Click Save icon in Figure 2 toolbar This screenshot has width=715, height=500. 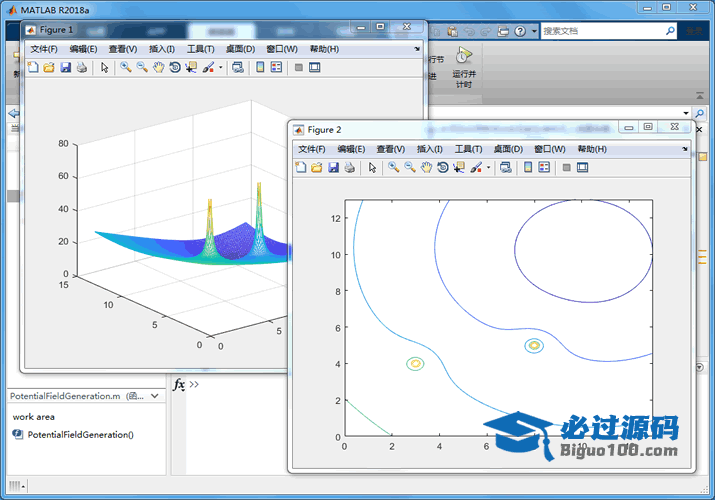tap(333, 167)
